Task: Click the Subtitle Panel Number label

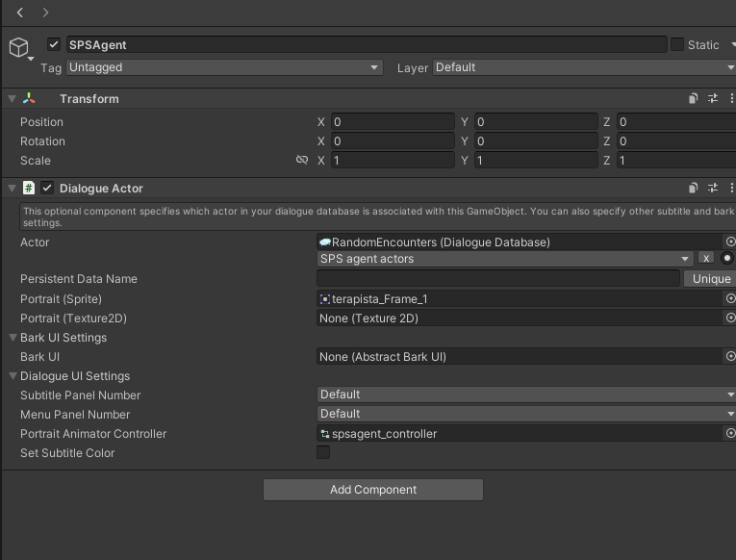Action: point(80,395)
